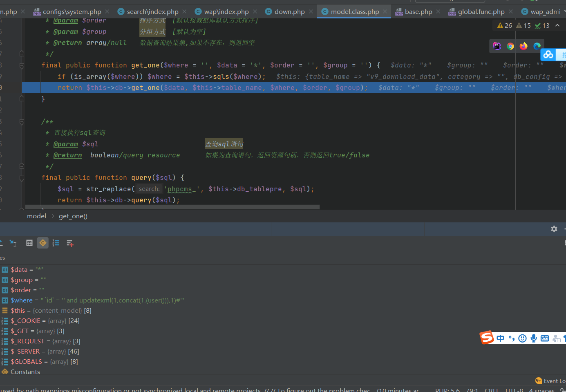This screenshot has width=566, height=392.
Task: Open file in Chrome browser icon
Action: [510, 46]
